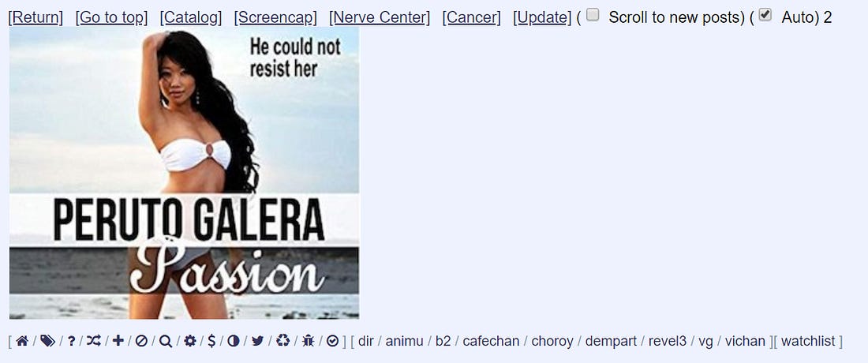Click the question mark help icon

pyautogui.click(x=71, y=341)
